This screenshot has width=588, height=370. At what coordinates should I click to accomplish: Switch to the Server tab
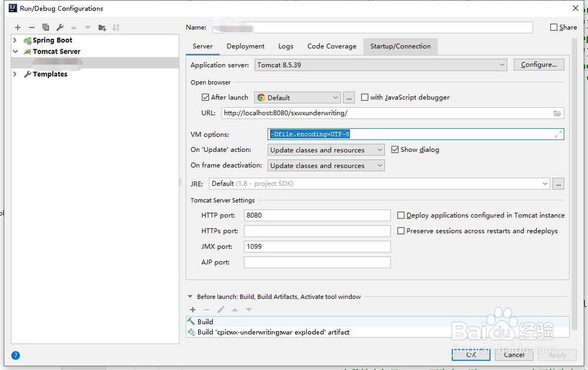pyautogui.click(x=202, y=46)
